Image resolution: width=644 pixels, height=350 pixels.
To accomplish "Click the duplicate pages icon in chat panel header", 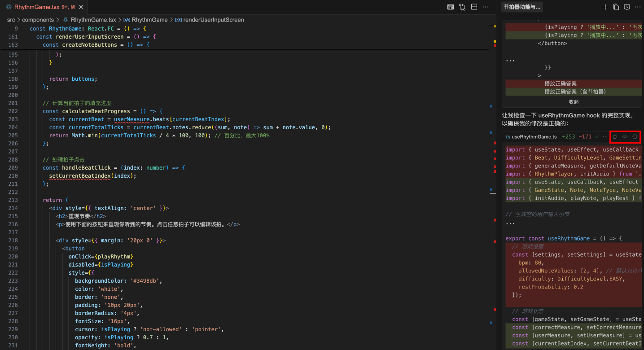I will [x=616, y=7].
